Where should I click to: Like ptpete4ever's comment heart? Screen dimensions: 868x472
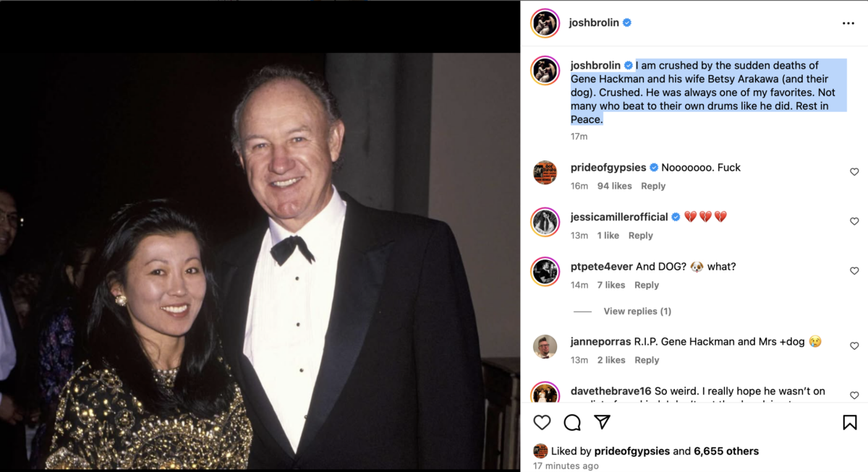click(x=854, y=271)
